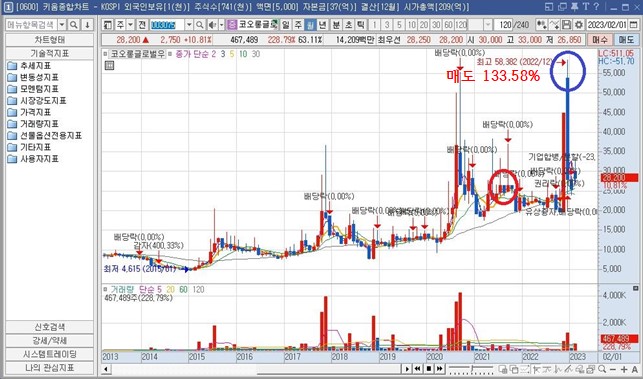Open the 신호검색 panel tab
Screen dimensions: 643x379
50,327
